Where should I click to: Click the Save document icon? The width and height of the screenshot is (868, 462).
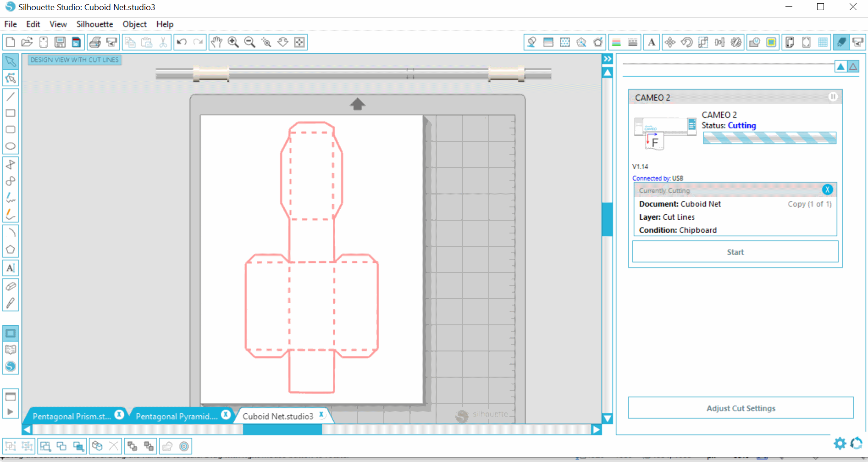click(x=60, y=42)
